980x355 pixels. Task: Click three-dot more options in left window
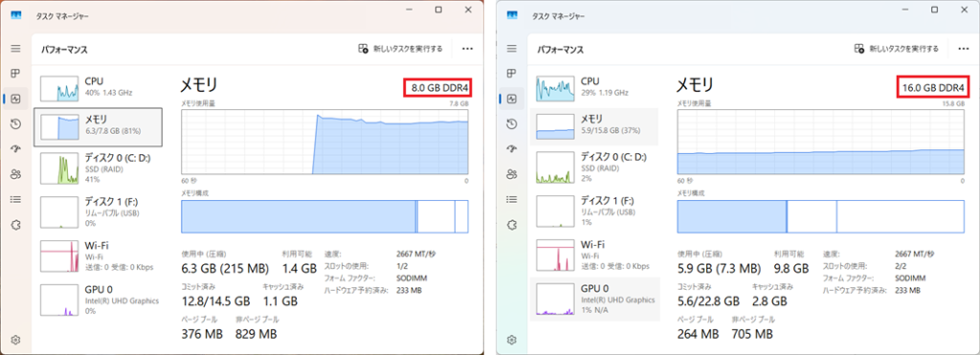[467, 48]
